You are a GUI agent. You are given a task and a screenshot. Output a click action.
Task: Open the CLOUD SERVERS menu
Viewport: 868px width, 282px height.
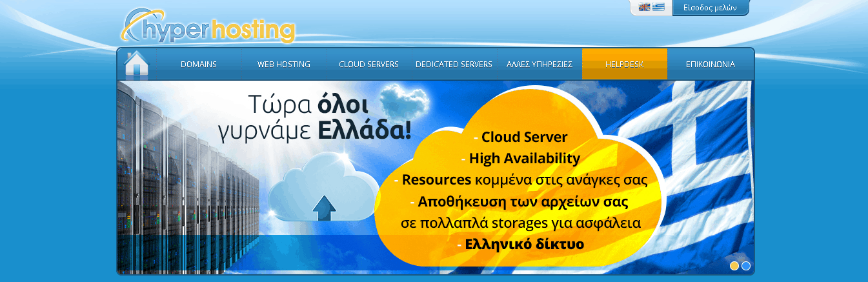[x=368, y=65]
